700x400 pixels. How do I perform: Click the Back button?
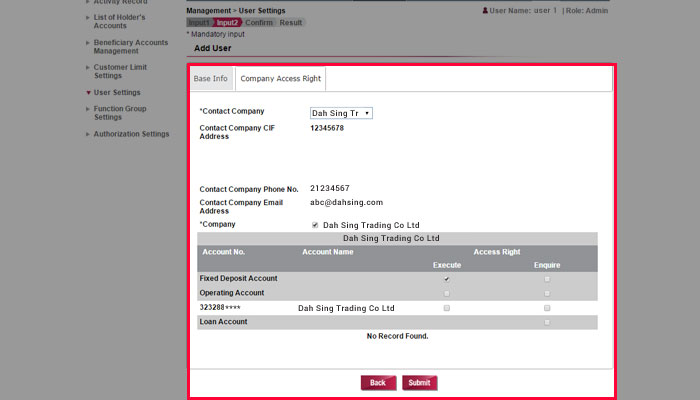378,383
